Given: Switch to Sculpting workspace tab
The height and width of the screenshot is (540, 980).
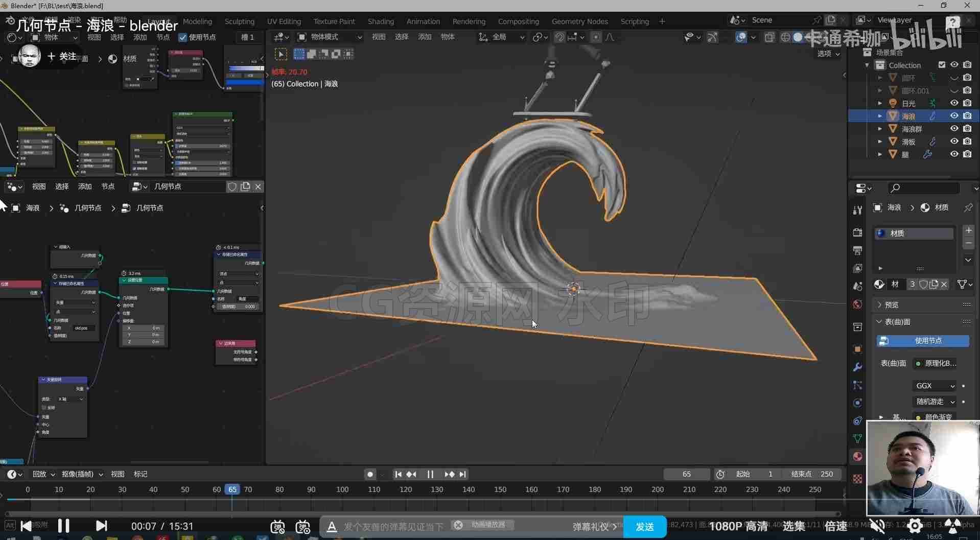Looking at the screenshot, I should click(240, 21).
